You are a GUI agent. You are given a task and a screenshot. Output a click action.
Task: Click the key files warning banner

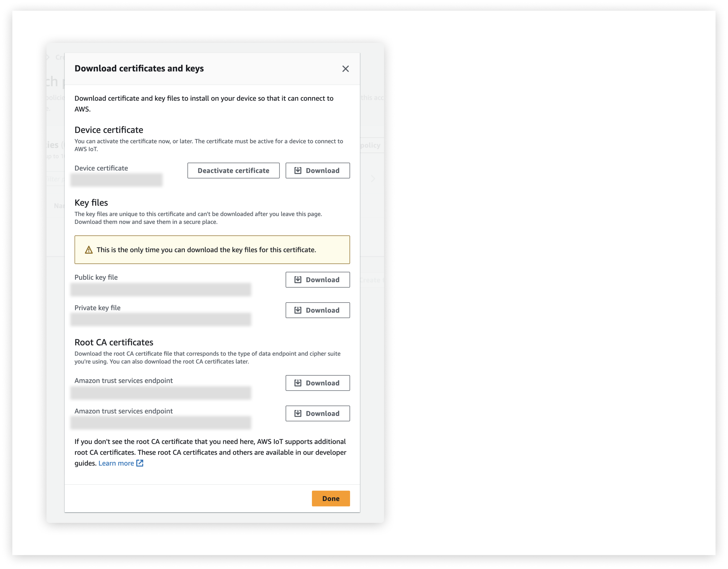tap(212, 249)
